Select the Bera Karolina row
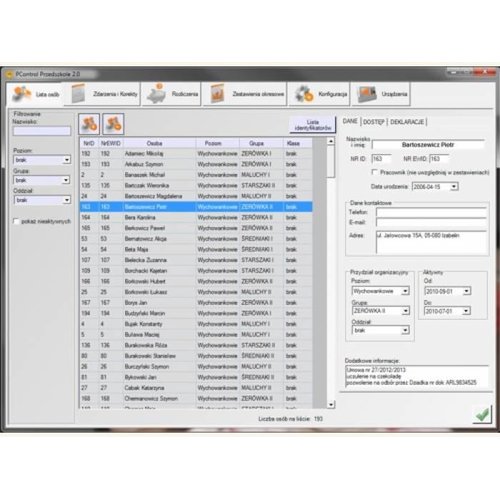Viewport: 500px width, 500px height. click(196, 217)
